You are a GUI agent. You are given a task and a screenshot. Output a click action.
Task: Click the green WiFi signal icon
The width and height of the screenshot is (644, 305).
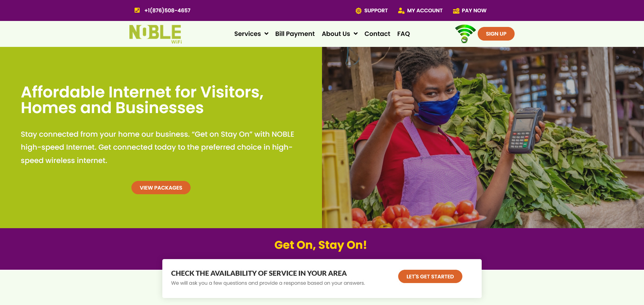(x=465, y=34)
